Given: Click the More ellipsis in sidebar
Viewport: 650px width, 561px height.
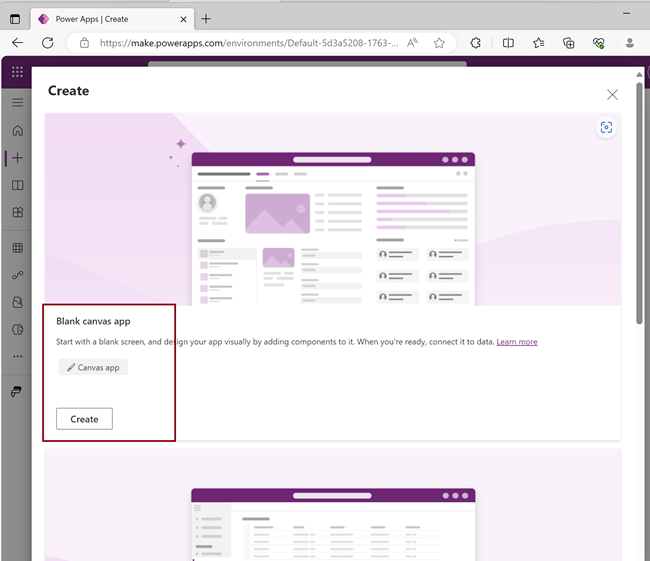Looking at the screenshot, I should (17, 356).
